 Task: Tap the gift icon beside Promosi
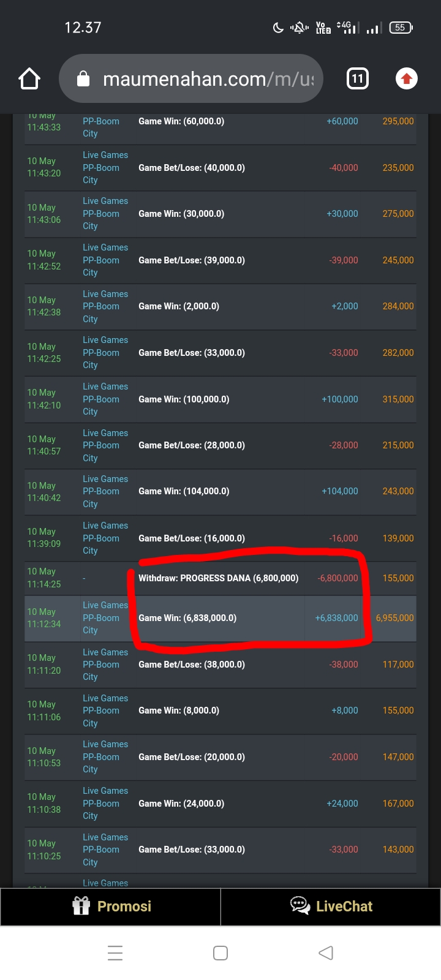pyautogui.click(x=81, y=906)
